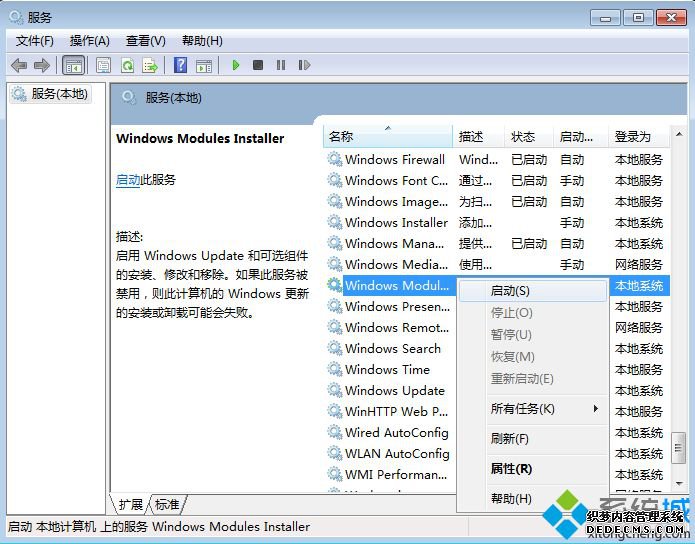The width and height of the screenshot is (695, 544).
Task: Click the scrollbar up arrow in services list
Action: pos(679,134)
